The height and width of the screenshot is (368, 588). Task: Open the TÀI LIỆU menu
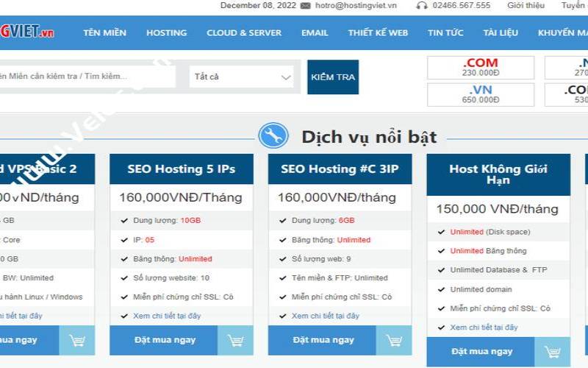point(501,32)
